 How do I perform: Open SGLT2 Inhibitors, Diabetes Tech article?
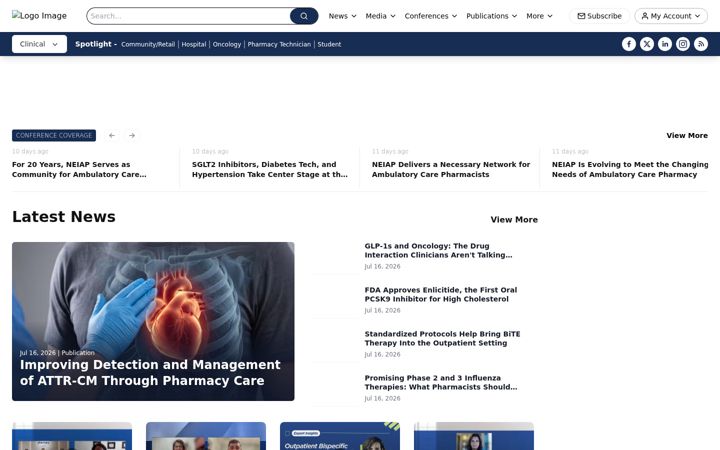coord(270,169)
